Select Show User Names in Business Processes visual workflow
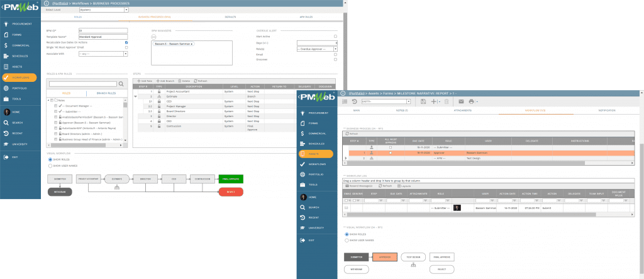Screen dimensions: 644x279 (50, 166)
